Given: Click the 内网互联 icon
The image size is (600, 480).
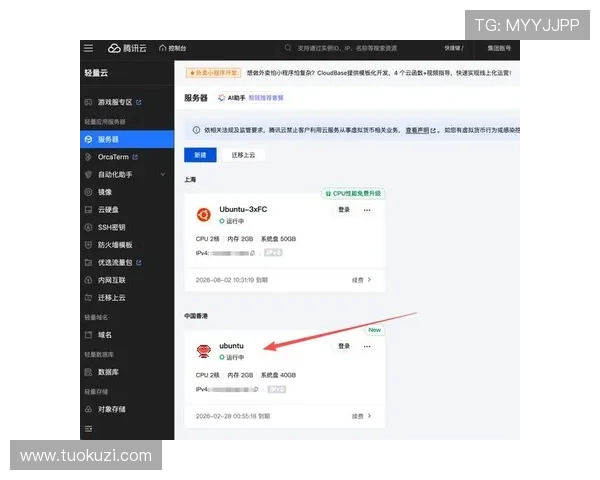Looking at the screenshot, I should click(x=88, y=280).
